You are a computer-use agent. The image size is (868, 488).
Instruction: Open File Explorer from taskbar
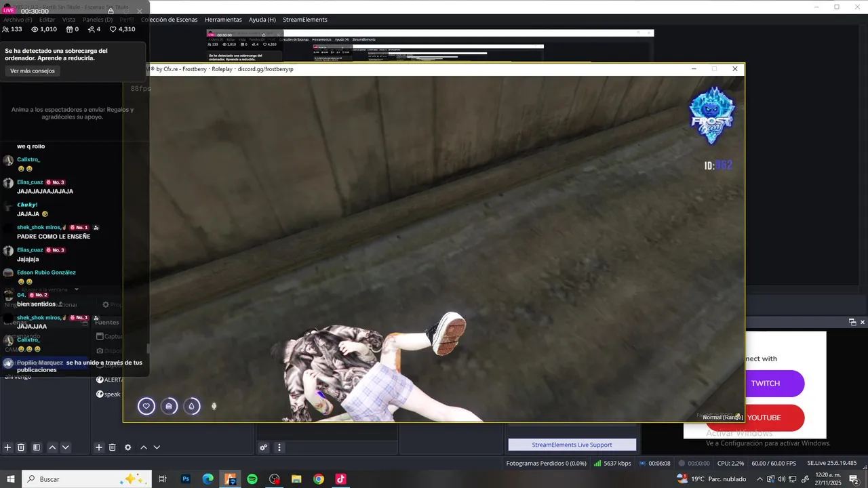[296, 479]
